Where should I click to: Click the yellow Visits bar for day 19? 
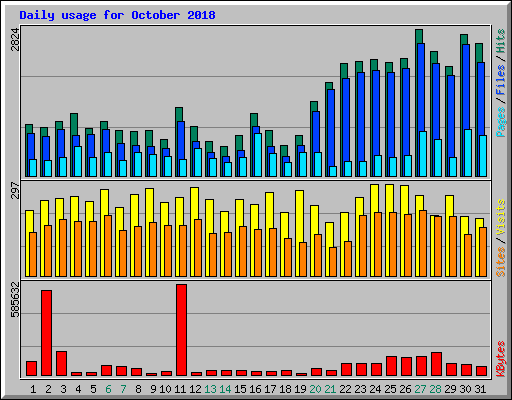point(299,216)
